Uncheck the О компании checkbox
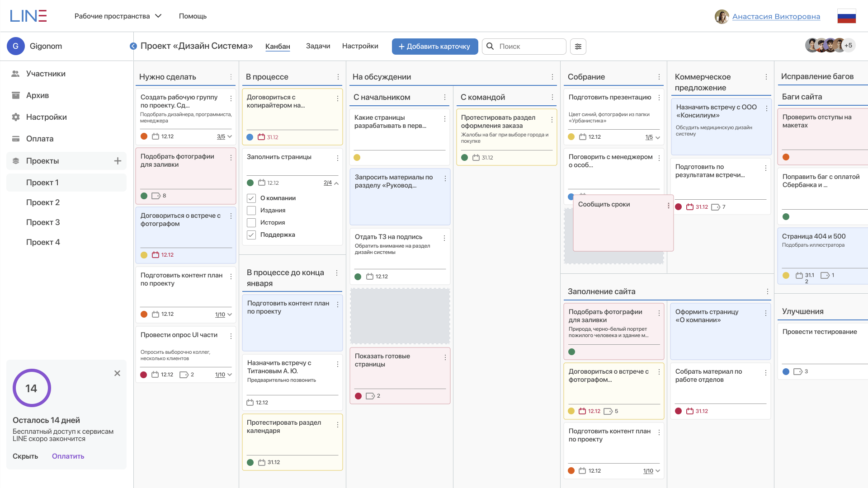This screenshot has height=488, width=868. (251, 198)
